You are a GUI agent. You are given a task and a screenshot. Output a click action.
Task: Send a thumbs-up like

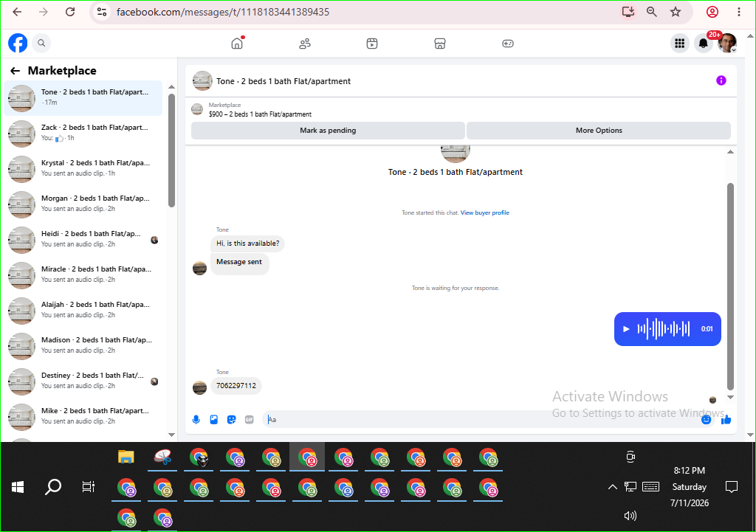pyautogui.click(x=726, y=420)
